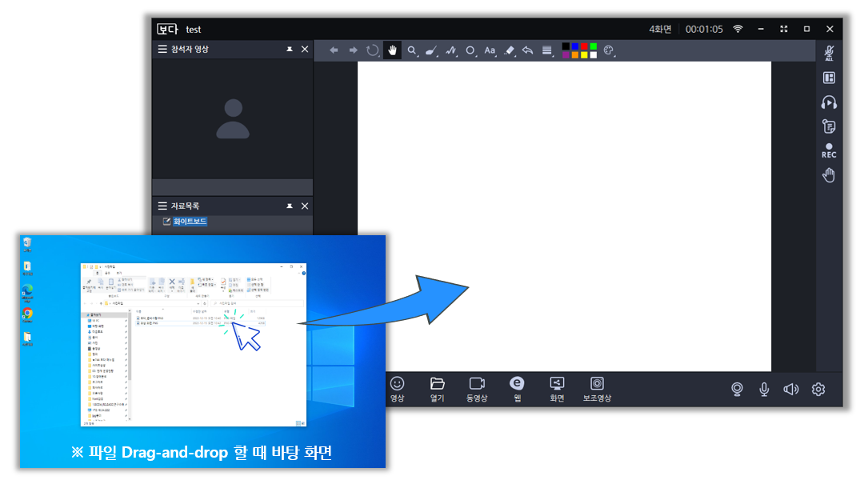Open the 자료목록 panel hamburger menu
The height and width of the screenshot is (484, 868).
[162, 206]
